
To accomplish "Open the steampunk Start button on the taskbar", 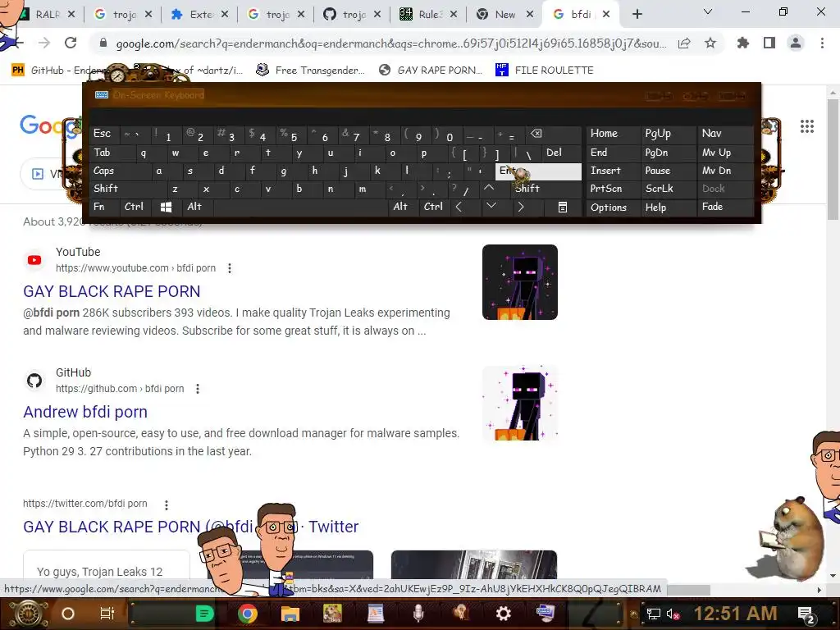I will pyautogui.click(x=29, y=614).
